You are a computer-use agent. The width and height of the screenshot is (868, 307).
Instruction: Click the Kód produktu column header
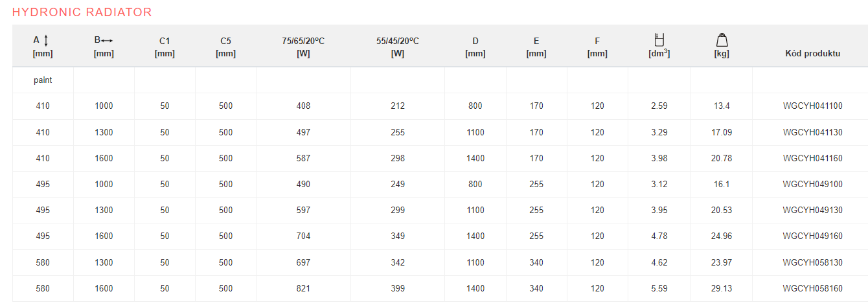click(x=812, y=53)
